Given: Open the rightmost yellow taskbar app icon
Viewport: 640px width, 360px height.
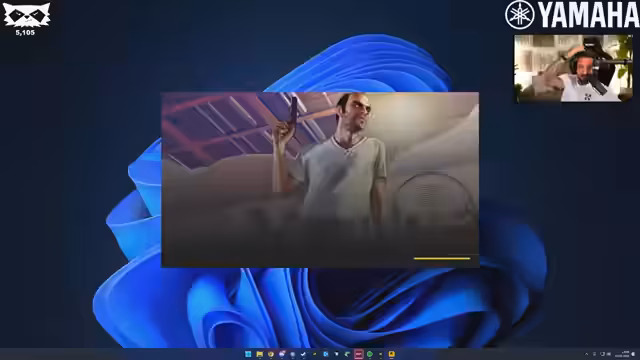Looking at the screenshot, I should pyautogui.click(x=391, y=354).
